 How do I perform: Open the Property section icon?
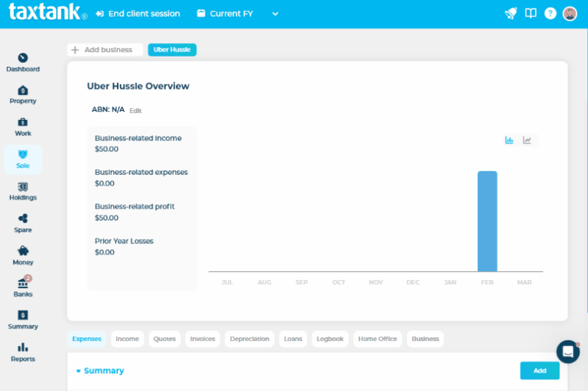coord(23,90)
